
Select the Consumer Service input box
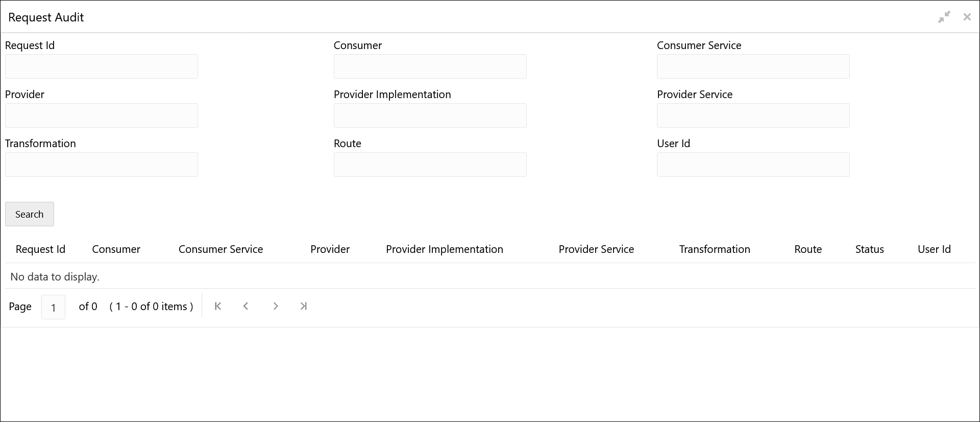click(753, 66)
